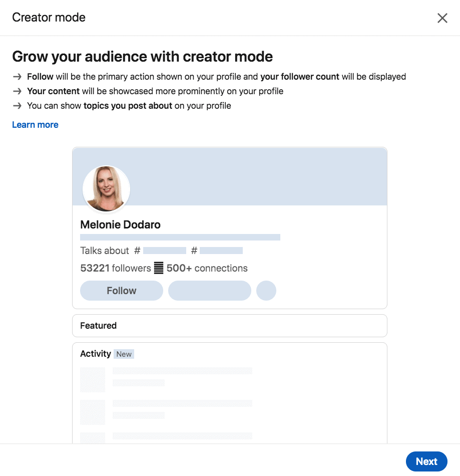
Task: Click the Activity section heading
Action: pyautogui.click(x=96, y=354)
